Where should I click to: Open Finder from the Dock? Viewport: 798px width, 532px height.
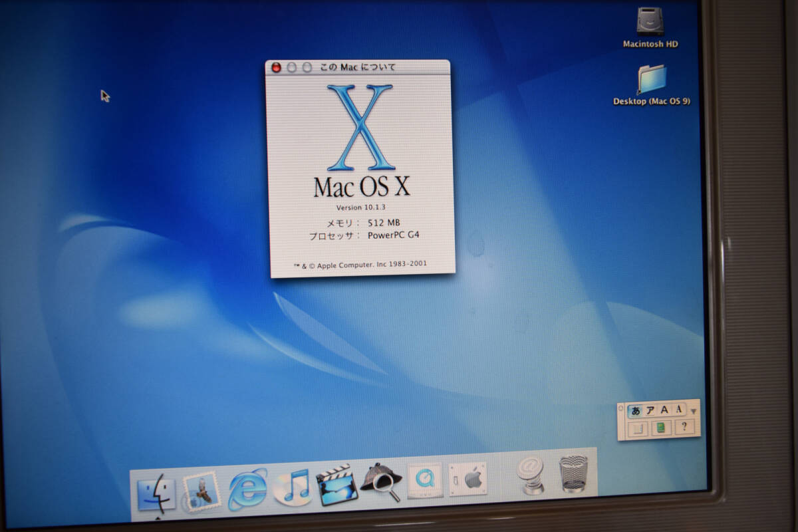156,495
